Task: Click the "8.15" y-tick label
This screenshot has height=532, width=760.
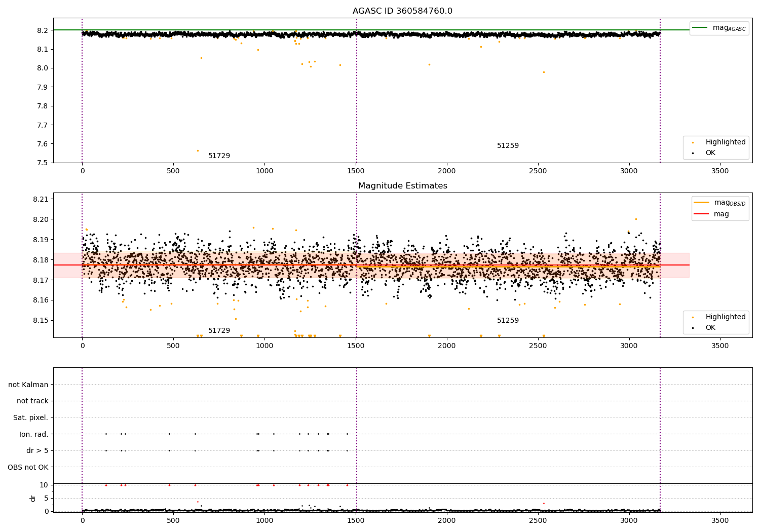Action: tap(41, 321)
